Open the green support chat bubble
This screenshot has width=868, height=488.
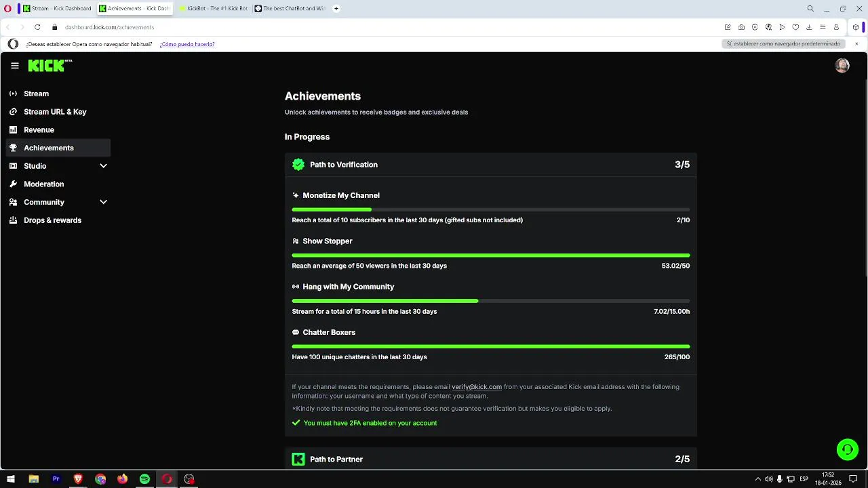847,449
